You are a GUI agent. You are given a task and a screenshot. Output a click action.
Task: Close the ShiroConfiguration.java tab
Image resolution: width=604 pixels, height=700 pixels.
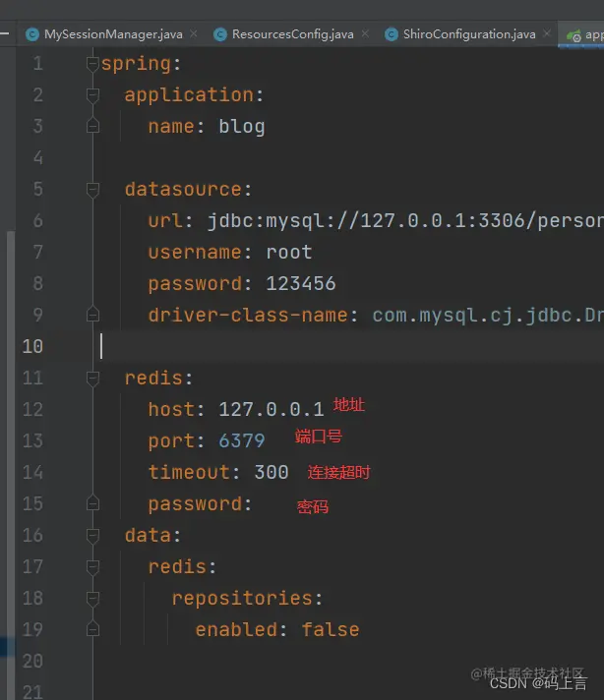click(x=547, y=34)
